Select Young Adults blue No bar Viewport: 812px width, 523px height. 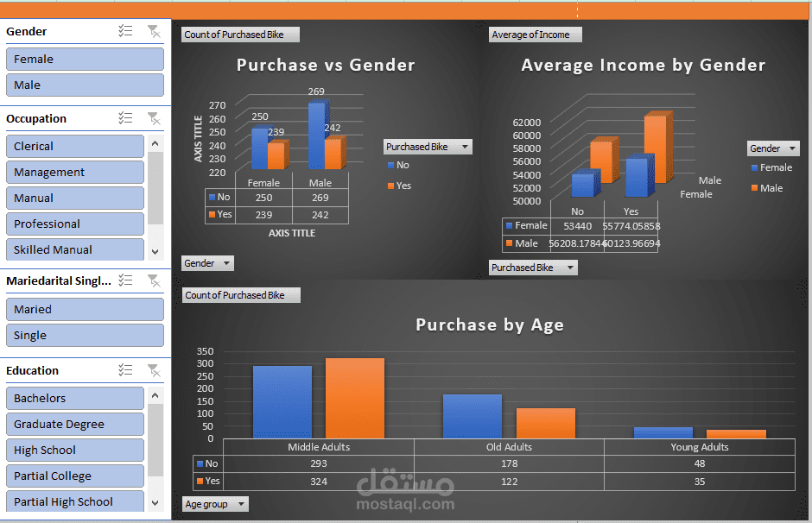[x=663, y=432]
